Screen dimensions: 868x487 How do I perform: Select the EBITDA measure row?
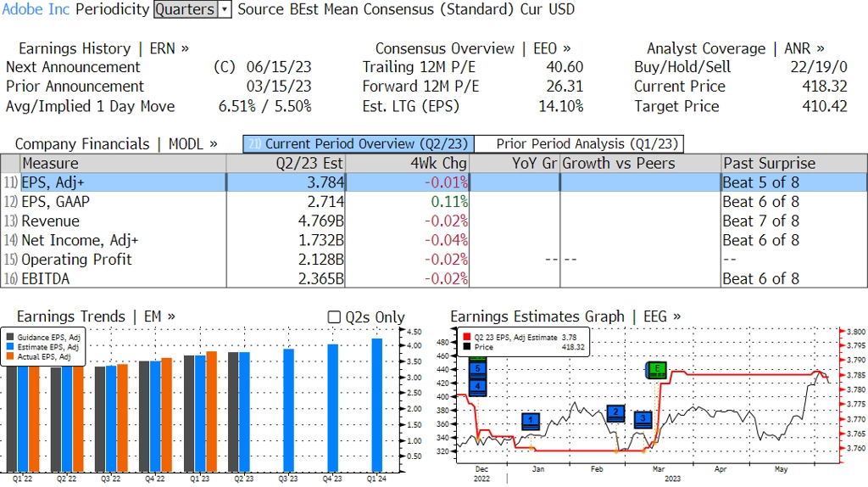(x=434, y=278)
